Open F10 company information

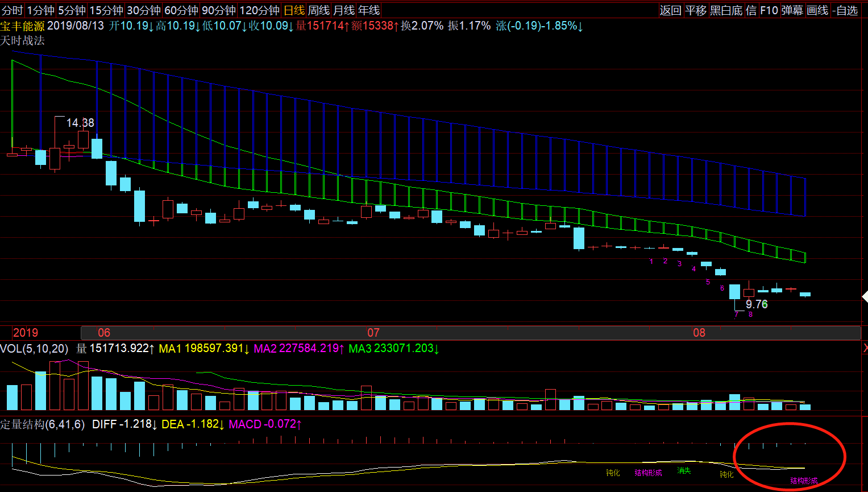click(x=769, y=10)
